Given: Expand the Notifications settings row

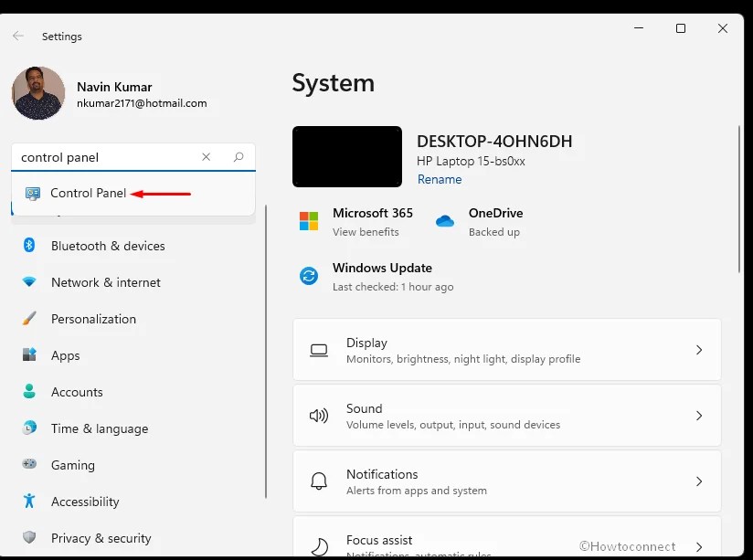Looking at the screenshot, I should point(699,481).
